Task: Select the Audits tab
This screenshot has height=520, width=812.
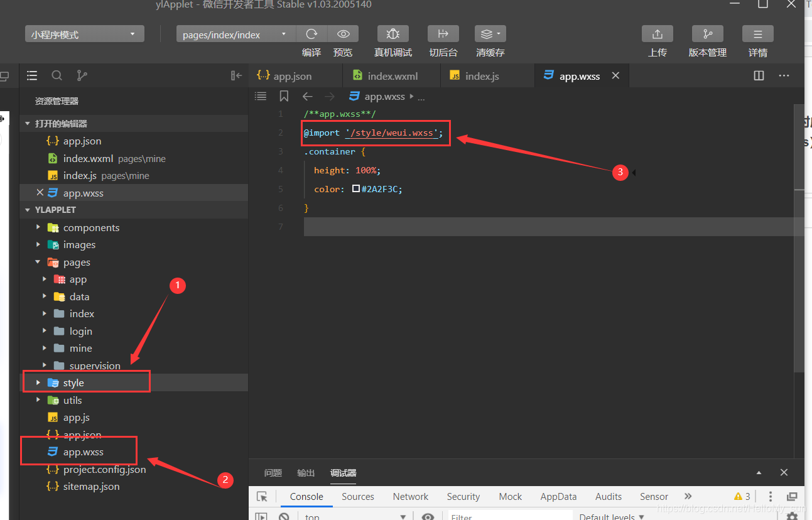Action: (609, 496)
